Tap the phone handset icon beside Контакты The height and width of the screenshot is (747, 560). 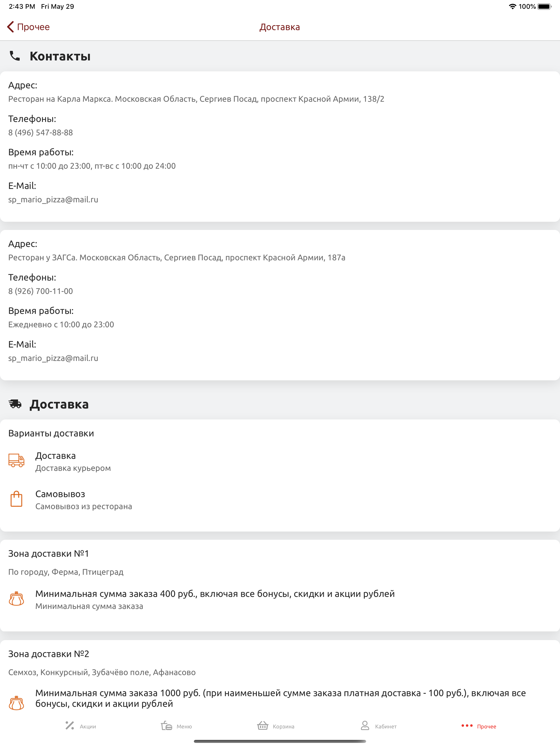click(15, 56)
